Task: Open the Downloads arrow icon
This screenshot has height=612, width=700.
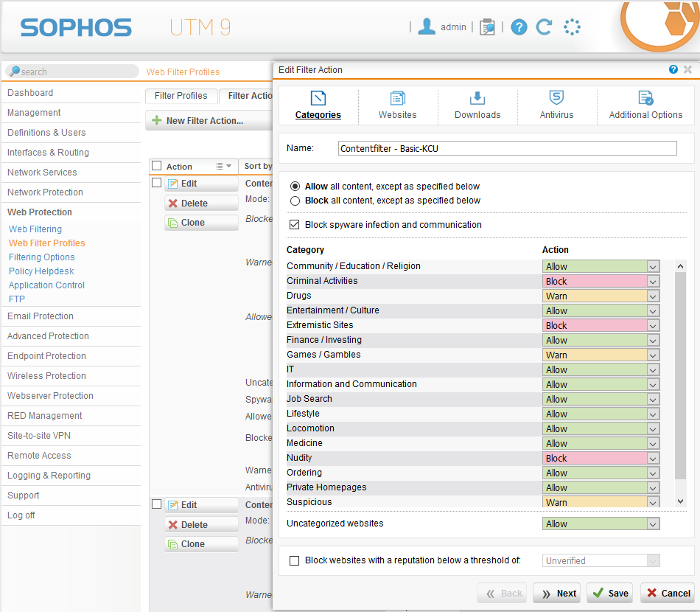Action: [477, 98]
